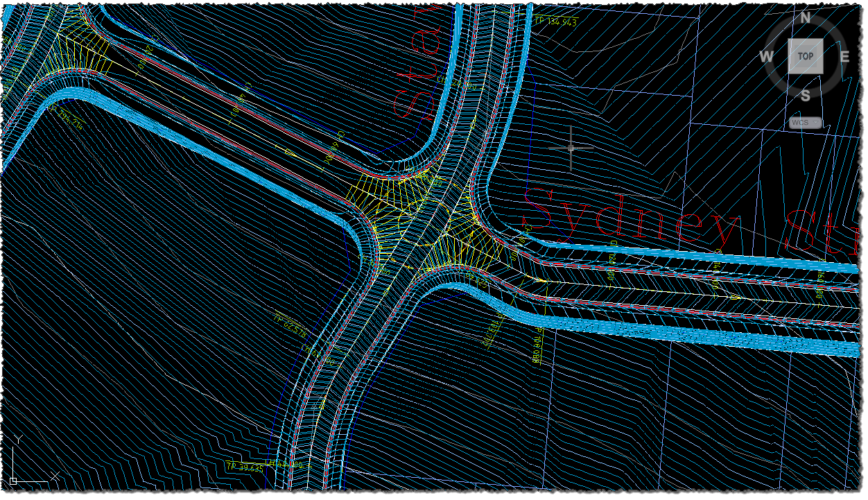Rotate view to North via ViewCube N
This screenshot has height=500, width=868.
click(x=805, y=18)
